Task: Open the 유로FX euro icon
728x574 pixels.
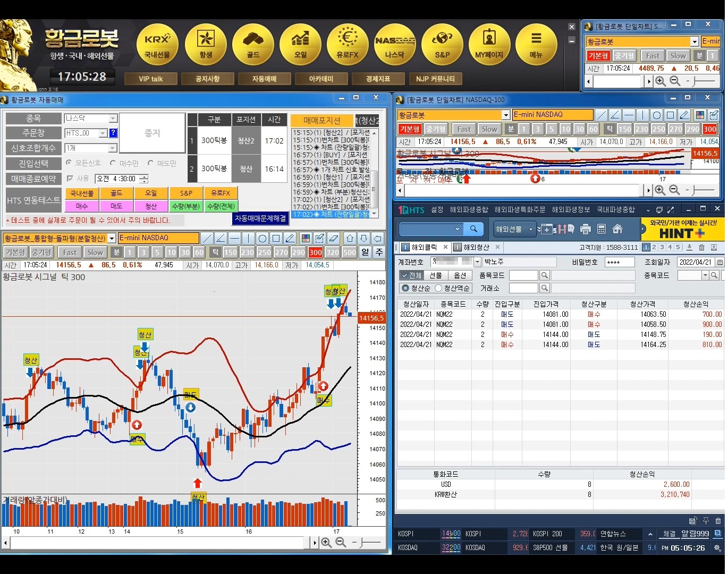Action: [348, 45]
